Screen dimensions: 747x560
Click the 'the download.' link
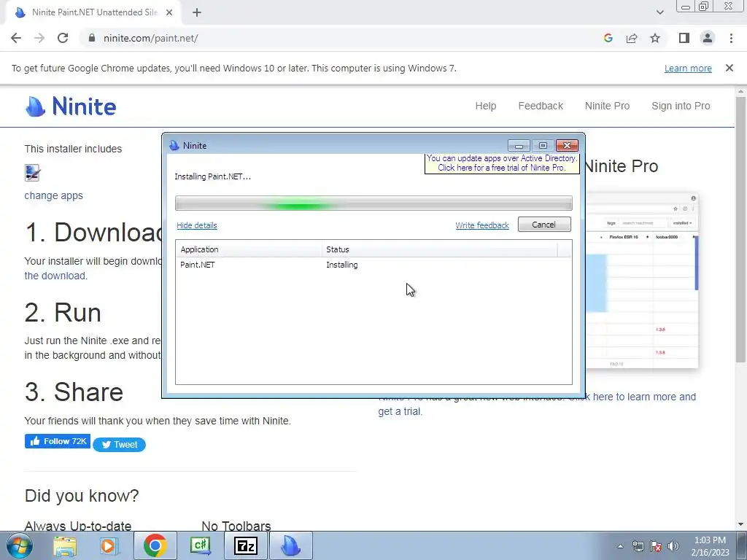click(55, 276)
